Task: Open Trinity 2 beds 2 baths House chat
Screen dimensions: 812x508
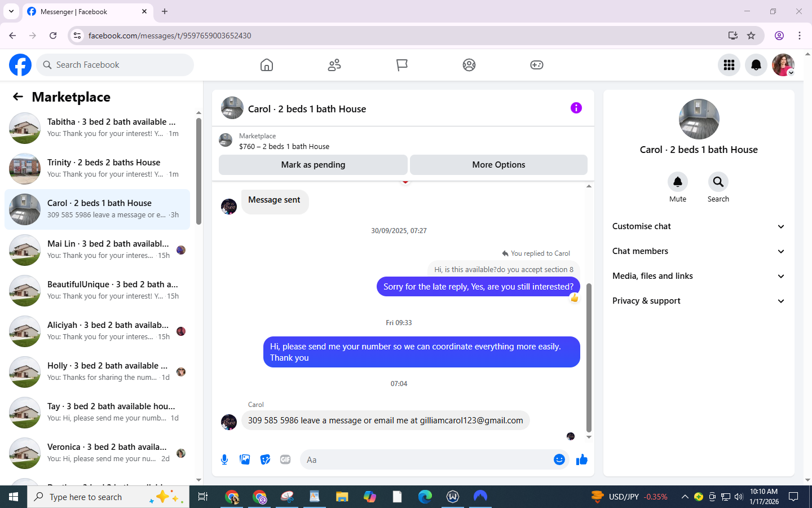Action: click(97, 169)
